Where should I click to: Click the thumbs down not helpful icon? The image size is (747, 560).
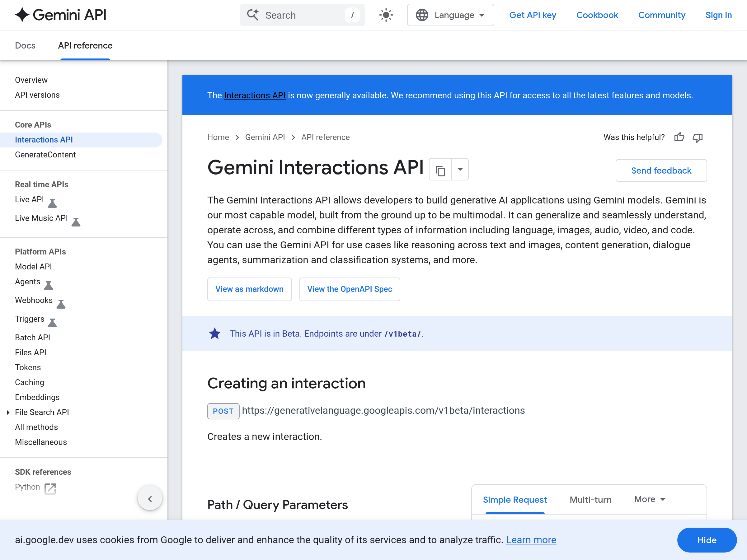click(698, 138)
